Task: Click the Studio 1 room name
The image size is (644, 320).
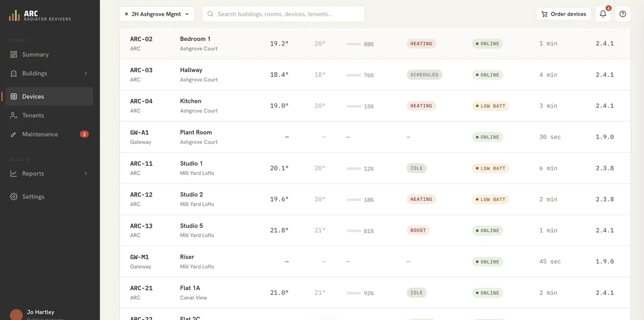Action: coord(191,163)
